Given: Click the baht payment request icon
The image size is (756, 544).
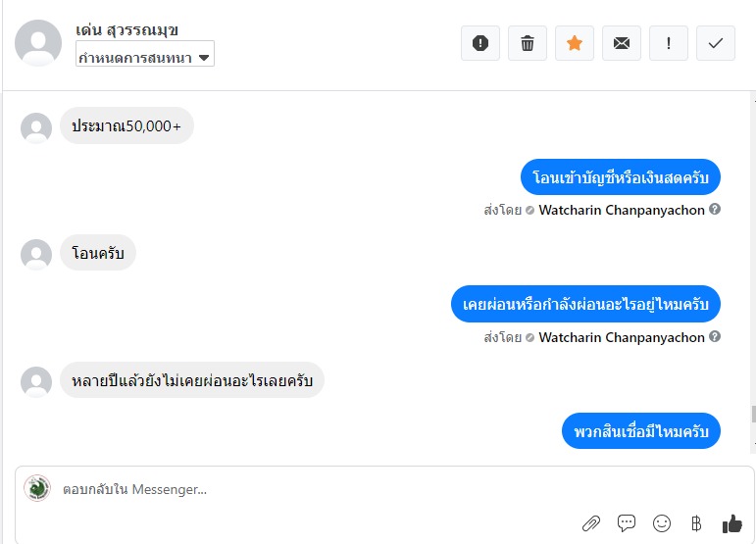Looking at the screenshot, I should point(696,523).
